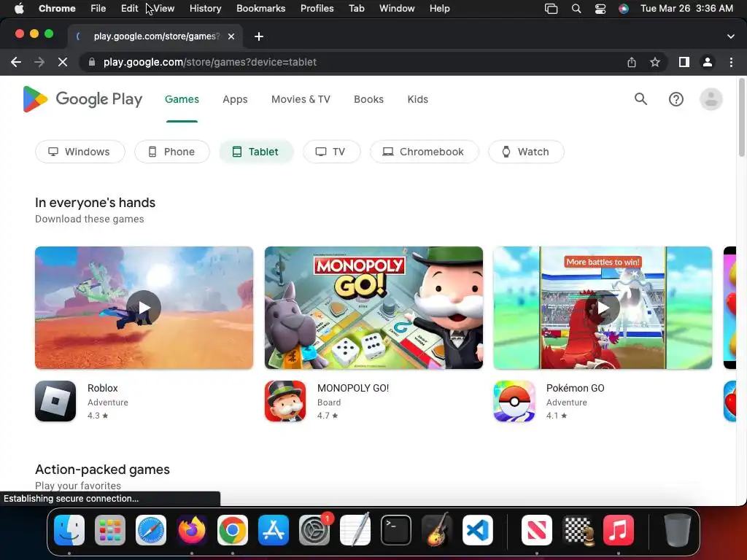Open the History menu in the menu bar
The image size is (747, 560).
[205, 9]
